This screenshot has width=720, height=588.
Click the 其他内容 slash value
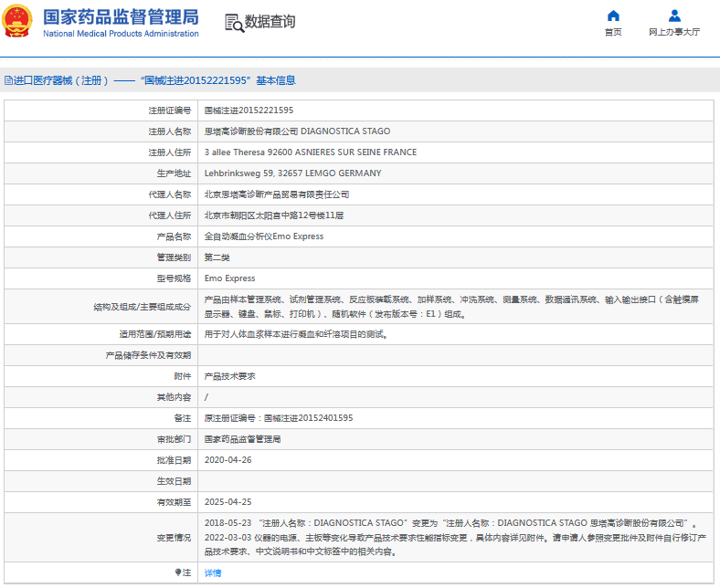coord(206,397)
